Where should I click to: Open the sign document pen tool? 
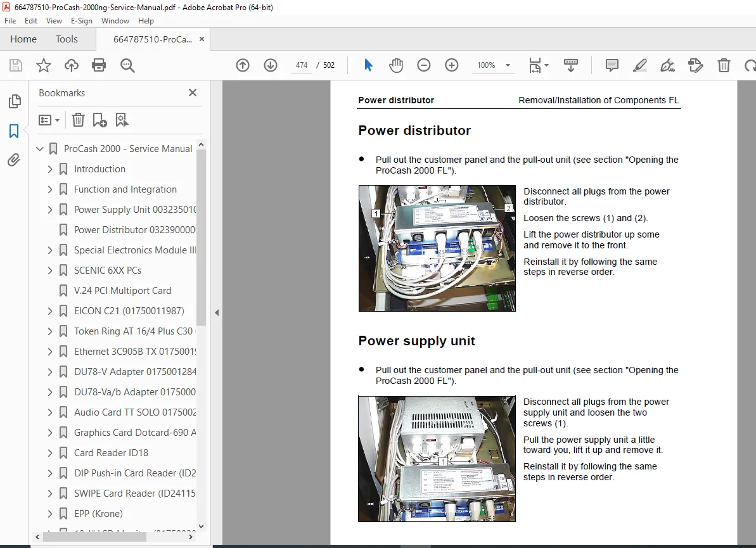point(668,65)
